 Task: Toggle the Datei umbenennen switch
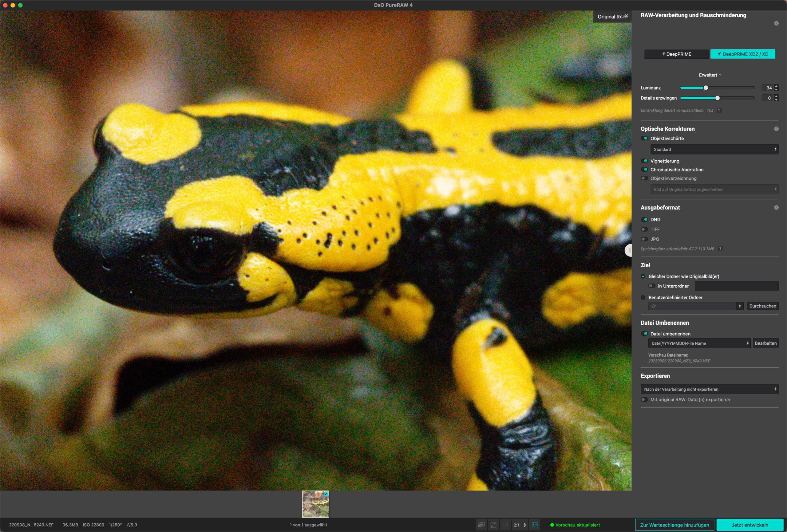pyautogui.click(x=644, y=334)
